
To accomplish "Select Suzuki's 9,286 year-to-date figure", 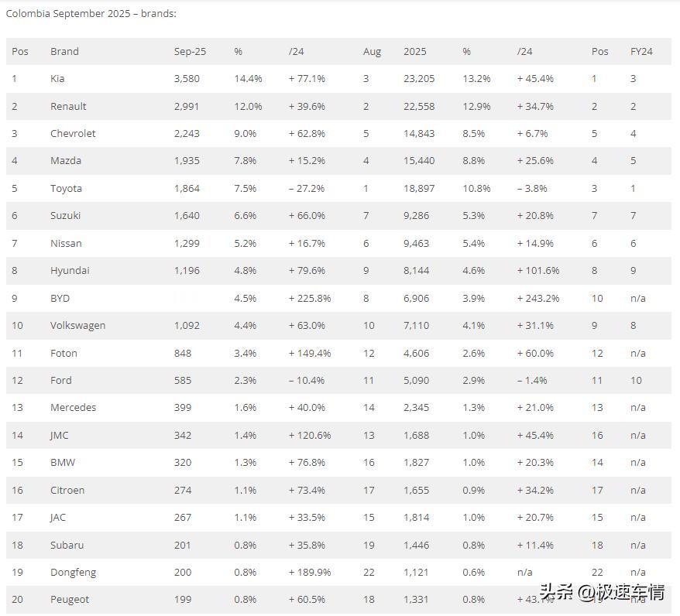I will click(x=417, y=216).
